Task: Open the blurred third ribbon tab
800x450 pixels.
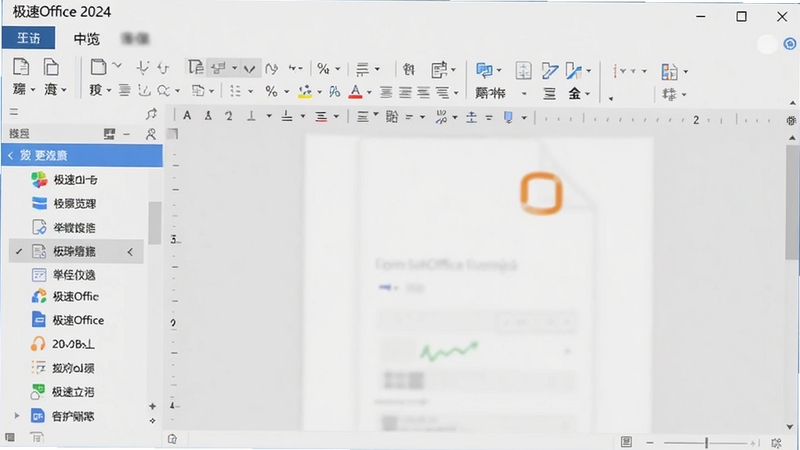Action: point(135,39)
